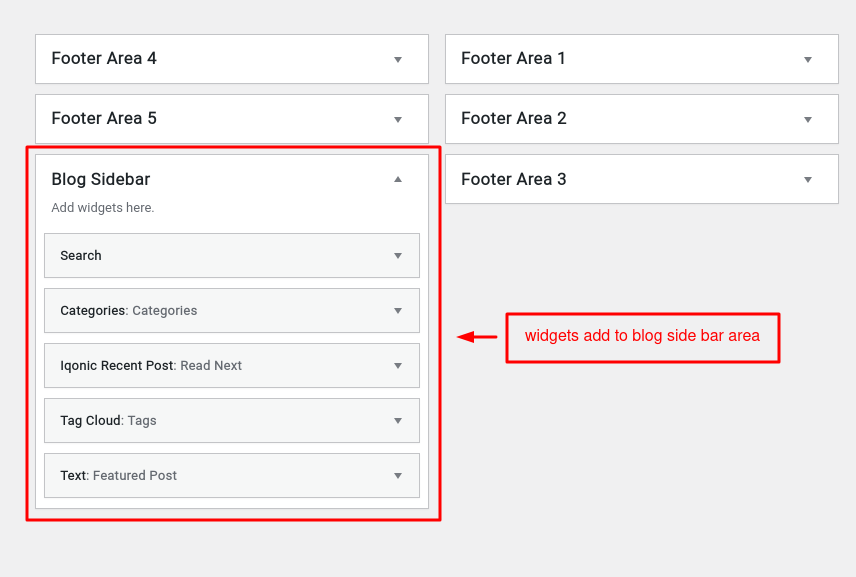856x577 pixels.
Task: Expand the Footer Area 3 arrow
Action: click(x=808, y=180)
